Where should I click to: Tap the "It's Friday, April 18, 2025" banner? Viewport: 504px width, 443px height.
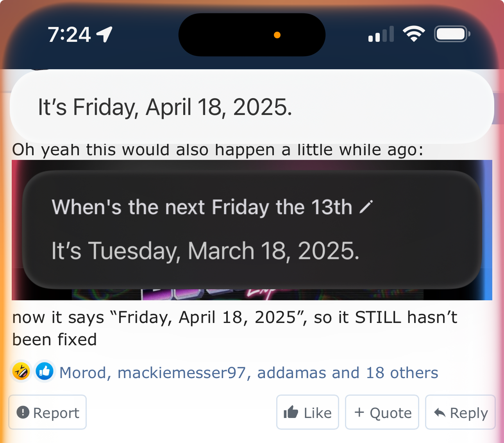click(x=252, y=107)
